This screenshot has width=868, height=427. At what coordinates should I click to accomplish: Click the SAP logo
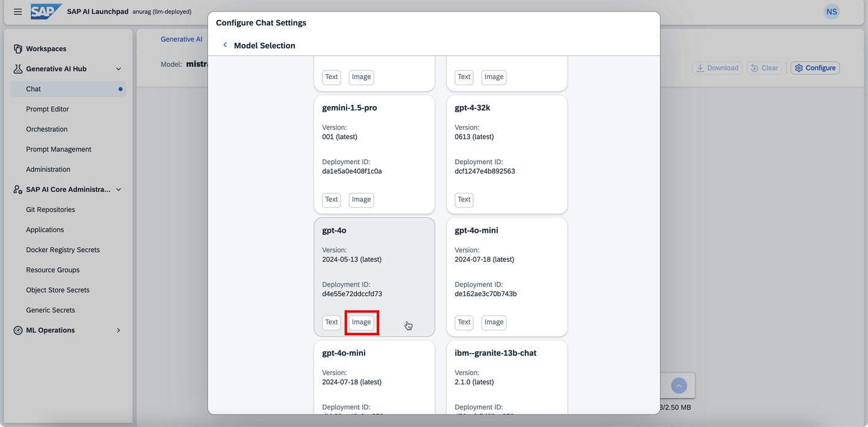(x=46, y=11)
